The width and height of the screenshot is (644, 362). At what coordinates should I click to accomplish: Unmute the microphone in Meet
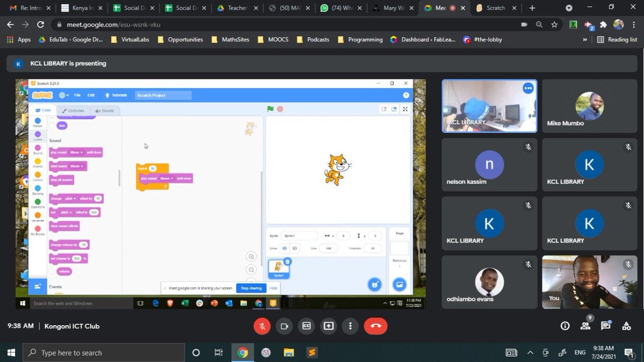[x=262, y=325]
